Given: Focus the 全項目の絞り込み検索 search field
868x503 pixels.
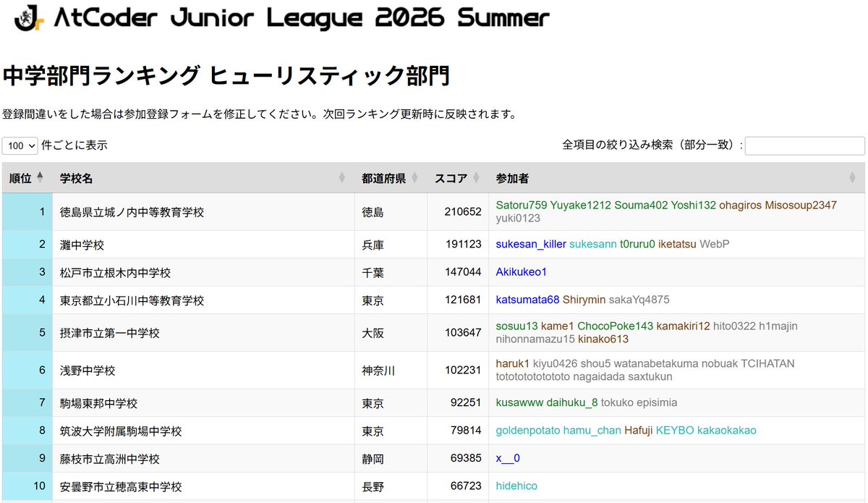Looking at the screenshot, I should click(x=805, y=145).
